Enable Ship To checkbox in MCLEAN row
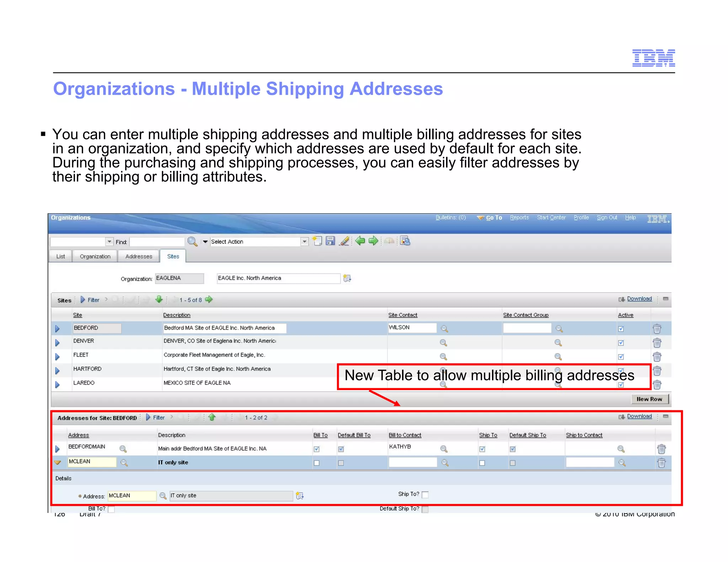This screenshot has height=562, width=728. tap(482, 463)
